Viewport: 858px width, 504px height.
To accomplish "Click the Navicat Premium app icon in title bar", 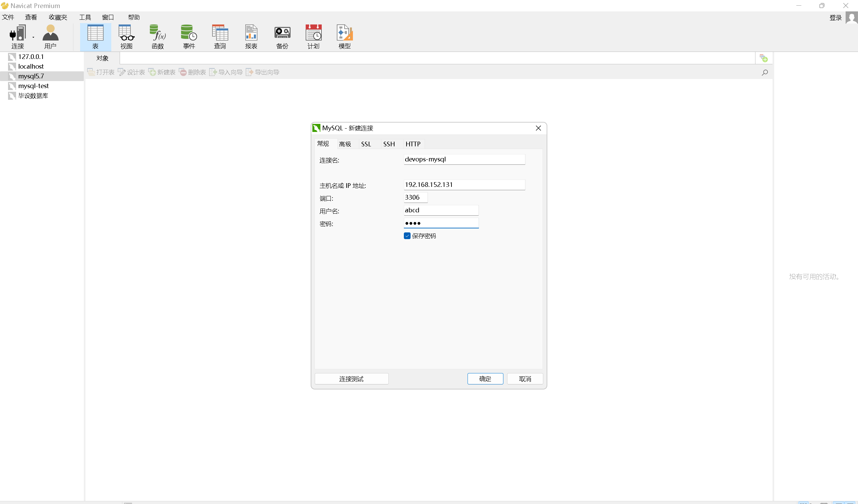I will coord(5,6).
